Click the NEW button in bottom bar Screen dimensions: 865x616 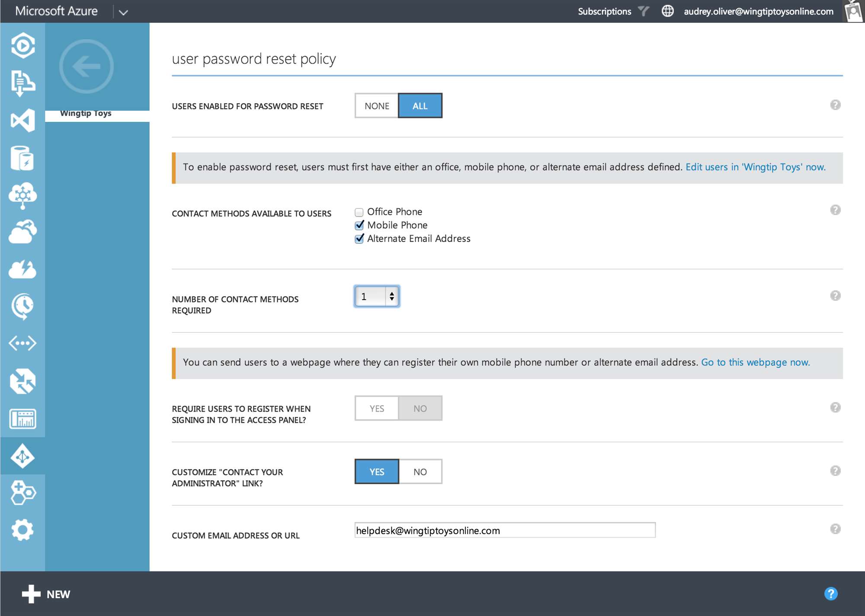point(46,594)
